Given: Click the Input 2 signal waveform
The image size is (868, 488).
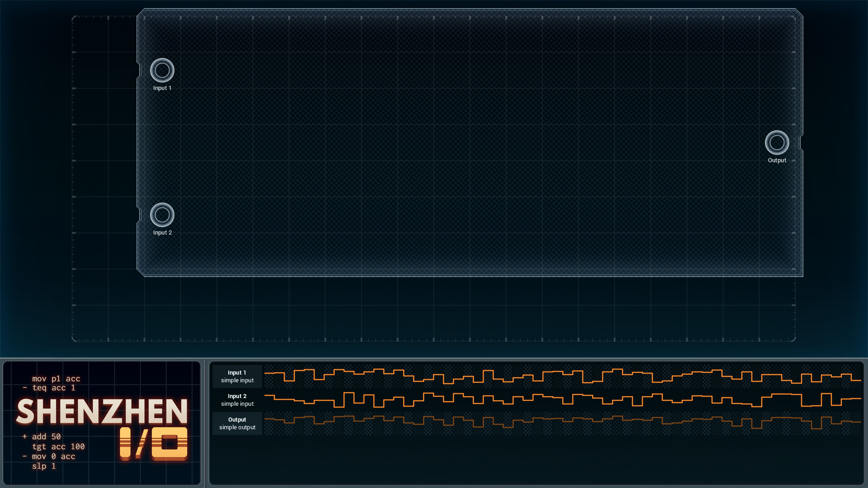Looking at the screenshot, I should click(x=563, y=400).
